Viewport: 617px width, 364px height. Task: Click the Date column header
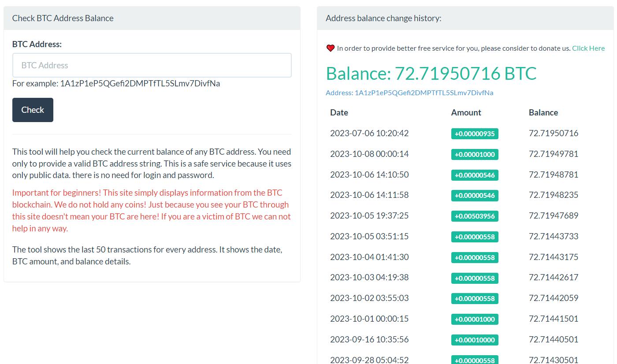(x=339, y=112)
